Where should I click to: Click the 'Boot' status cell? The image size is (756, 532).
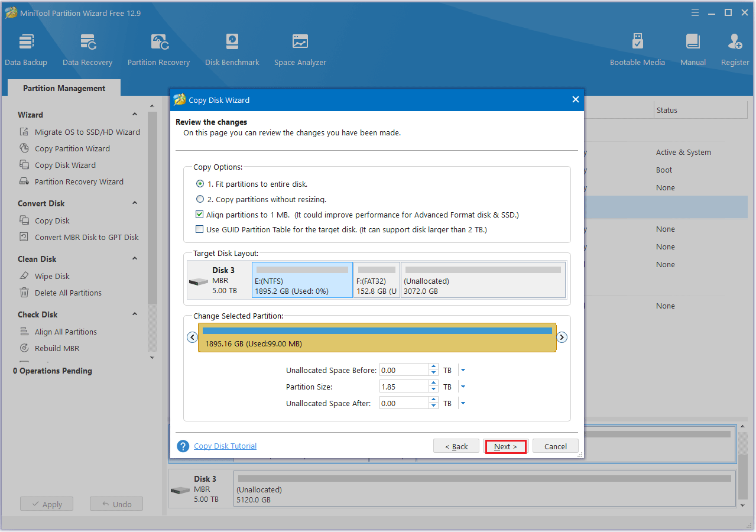pos(664,170)
